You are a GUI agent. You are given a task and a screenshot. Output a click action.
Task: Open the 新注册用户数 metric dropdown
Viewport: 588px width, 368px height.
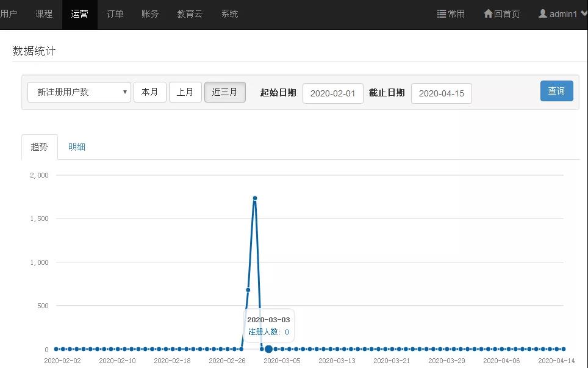pos(79,92)
